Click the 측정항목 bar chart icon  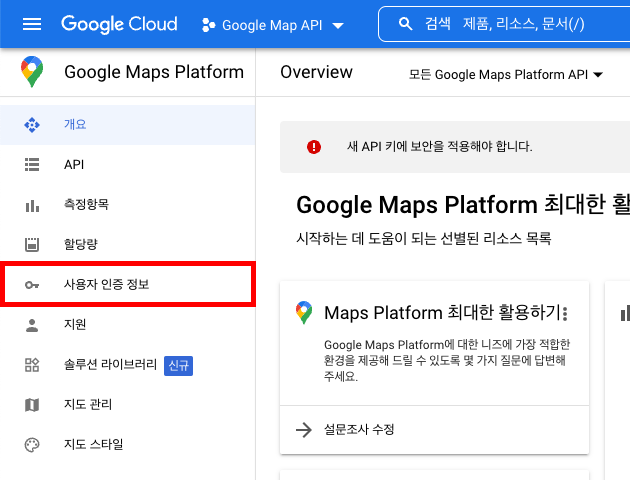pyautogui.click(x=32, y=205)
